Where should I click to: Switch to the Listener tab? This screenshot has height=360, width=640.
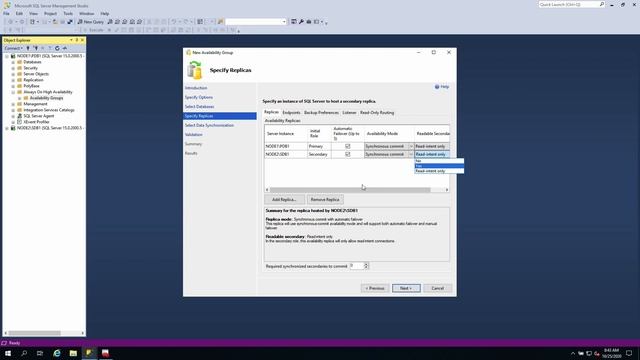pos(349,113)
